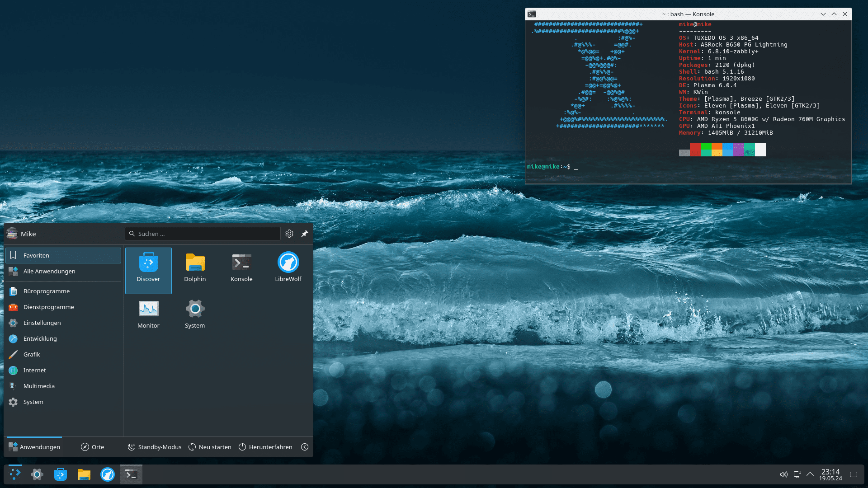Open the Einstellungen category
Image resolution: width=868 pixels, height=488 pixels.
[63, 323]
